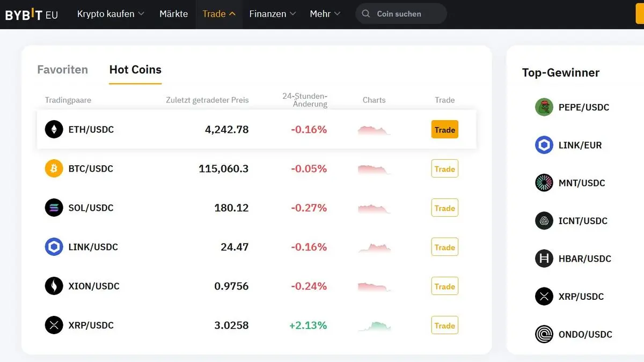The width and height of the screenshot is (644, 362).
Task: Click the magnifier icon in the search bar
Action: (x=365, y=14)
